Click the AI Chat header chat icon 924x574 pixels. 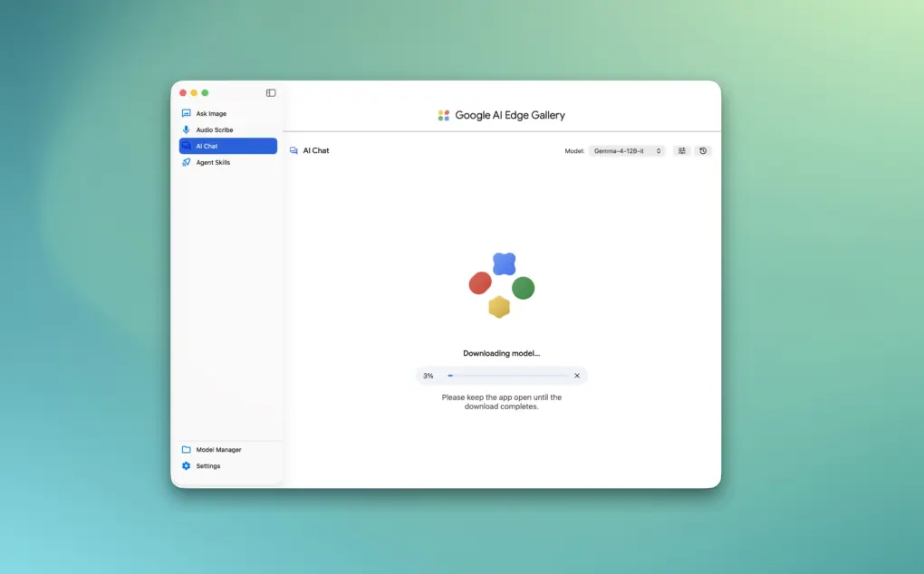(294, 150)
